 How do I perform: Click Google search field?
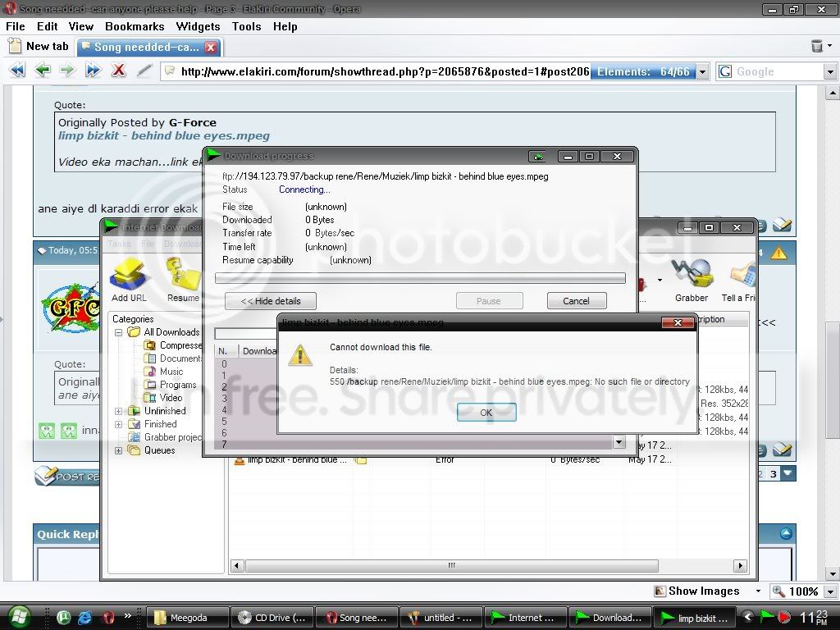[x=778, y=71]
